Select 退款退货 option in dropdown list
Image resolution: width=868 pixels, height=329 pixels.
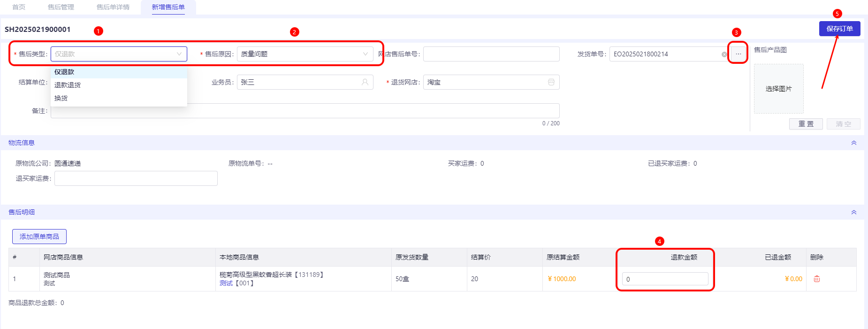[119, 85]
